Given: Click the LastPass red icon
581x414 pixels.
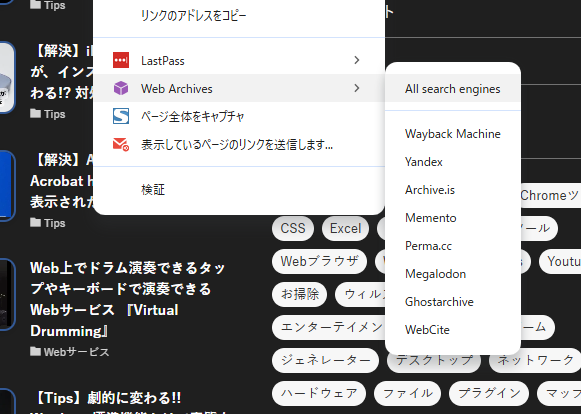Looking at the screenshot, I should (121, 60).
